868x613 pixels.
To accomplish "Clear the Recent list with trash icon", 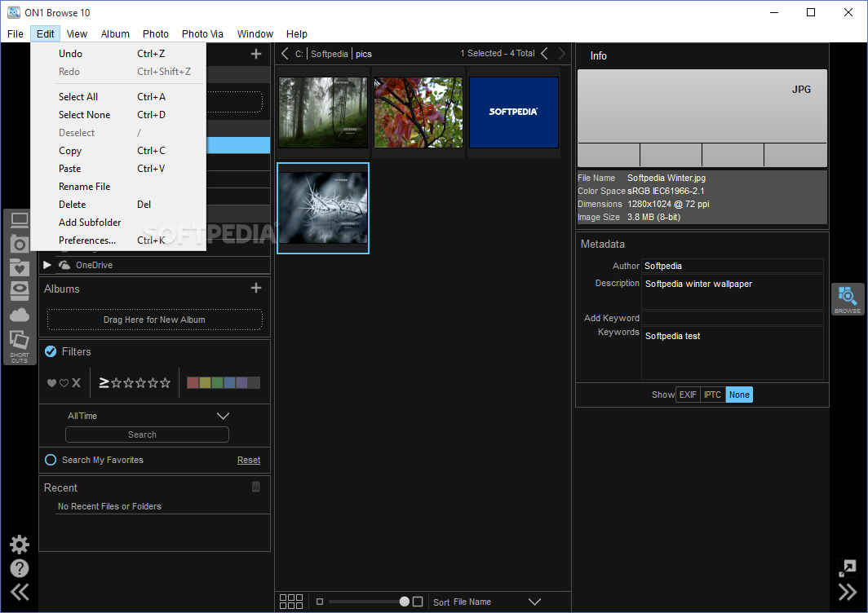I will pyautogui.click(x=256, y=487).
